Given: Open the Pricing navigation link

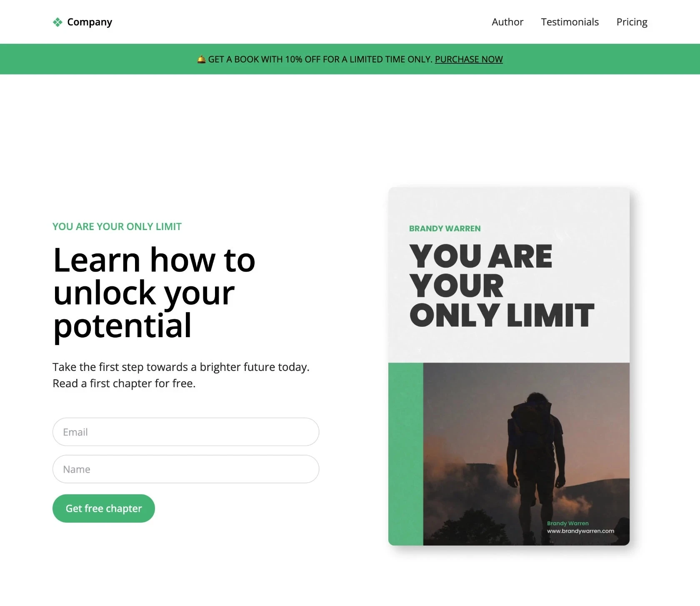Looking at the screenshot, I should tap(632, 22).
